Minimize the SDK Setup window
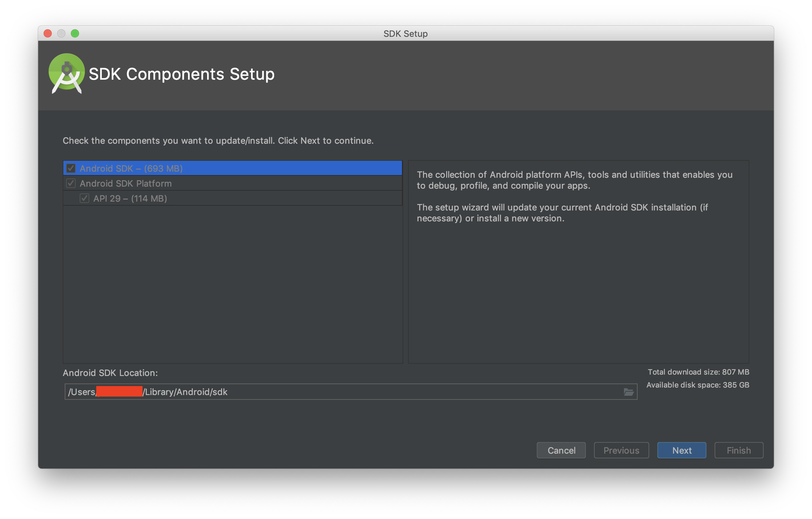 tap(61, 33)
